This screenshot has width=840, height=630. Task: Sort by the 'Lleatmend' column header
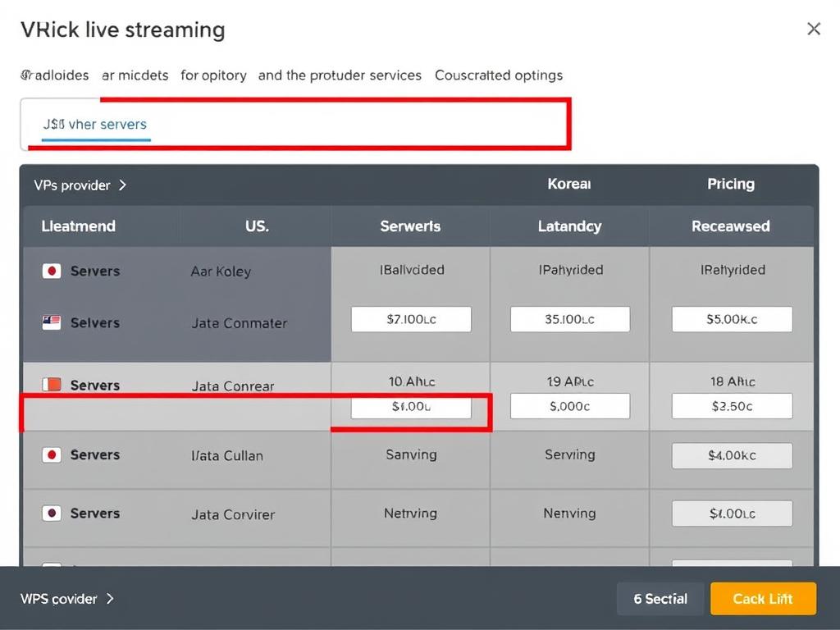coord(78,226)
